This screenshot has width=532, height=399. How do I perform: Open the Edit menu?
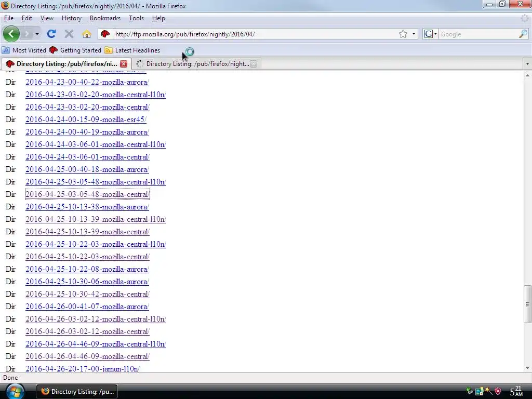click(x=27, y=18)
